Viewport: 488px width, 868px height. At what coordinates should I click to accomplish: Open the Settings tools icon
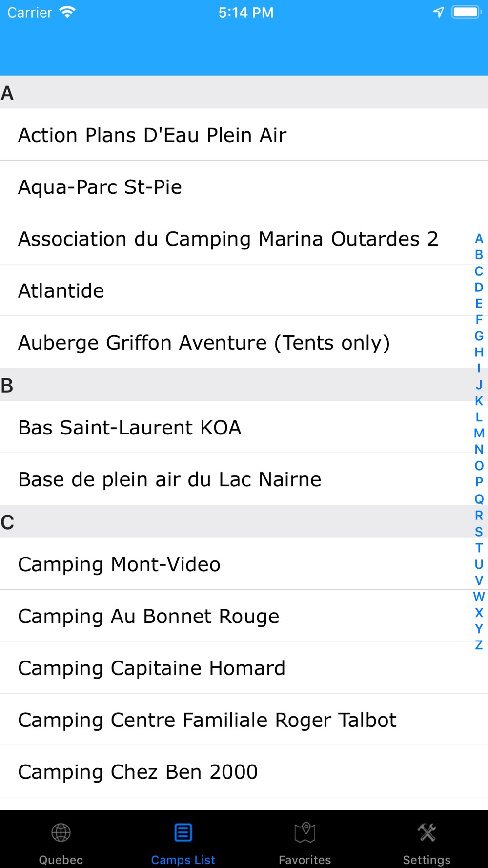coord(427,833)
